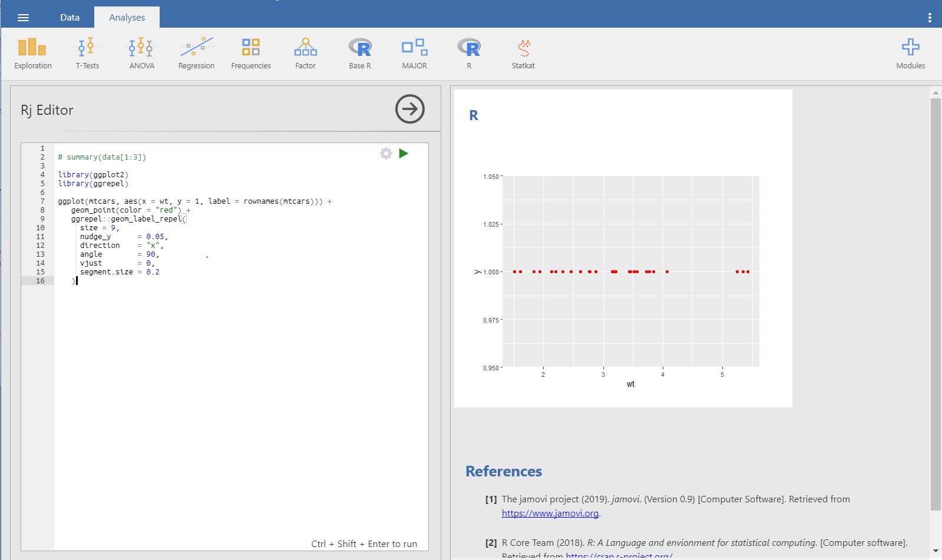The image size is (942, 560).
Task: Collapse the Rj Editor options panel arrow
Action: [x=409, y=109]
